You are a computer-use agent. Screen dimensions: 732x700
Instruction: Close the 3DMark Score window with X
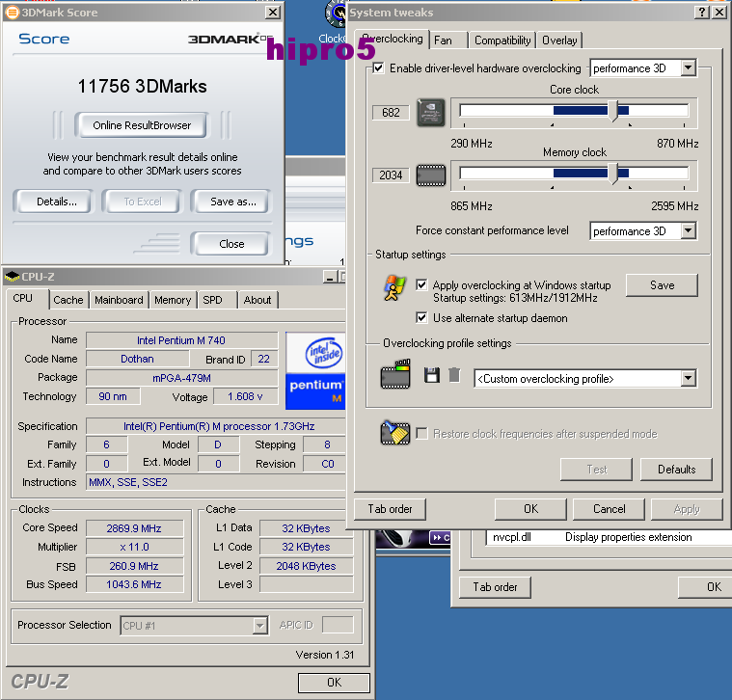[x=273, y=13]
